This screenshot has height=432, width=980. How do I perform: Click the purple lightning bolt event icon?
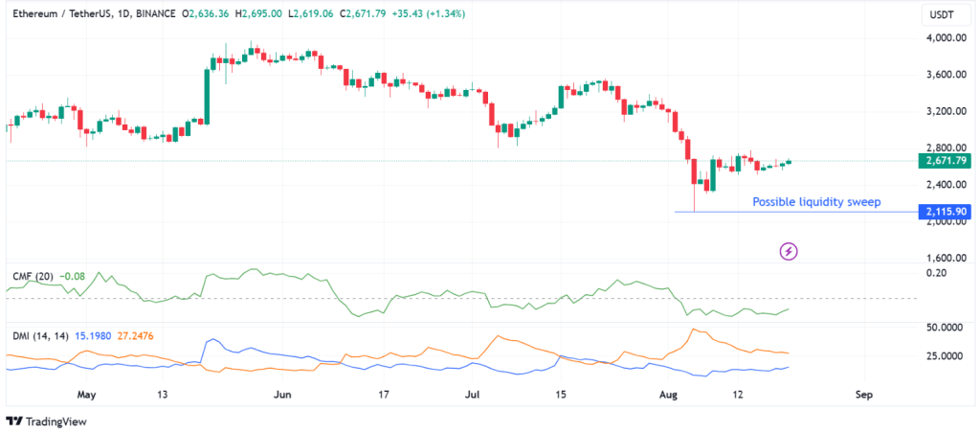click(x=789, y=252)
